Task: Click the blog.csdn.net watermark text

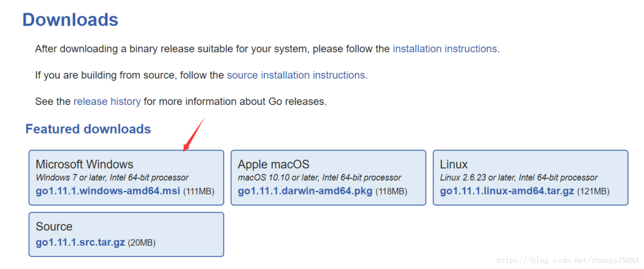Action: [566, 261]
